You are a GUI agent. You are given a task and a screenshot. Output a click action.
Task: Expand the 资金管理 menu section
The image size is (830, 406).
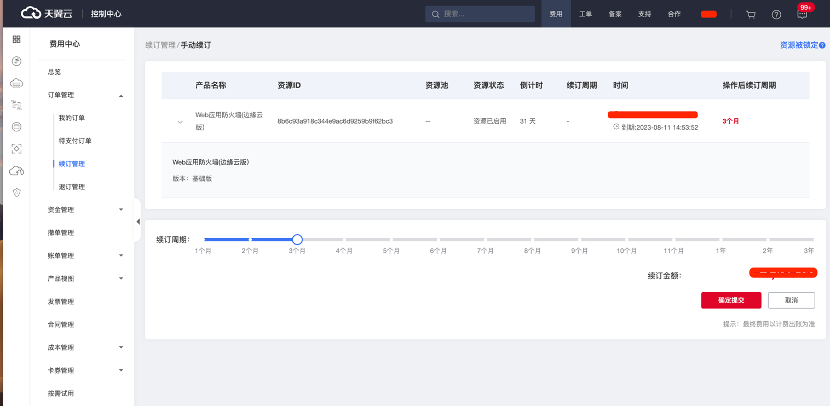point(121,210)
